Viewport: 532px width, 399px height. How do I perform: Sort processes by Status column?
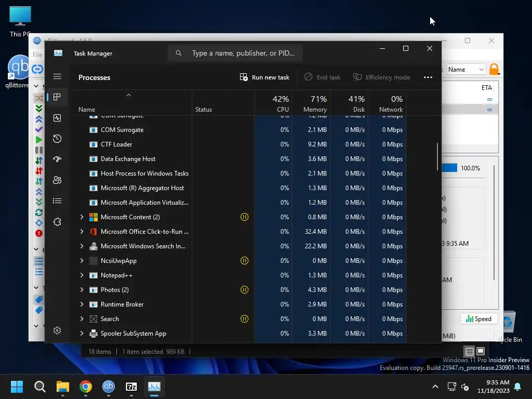tap(223, 103)
